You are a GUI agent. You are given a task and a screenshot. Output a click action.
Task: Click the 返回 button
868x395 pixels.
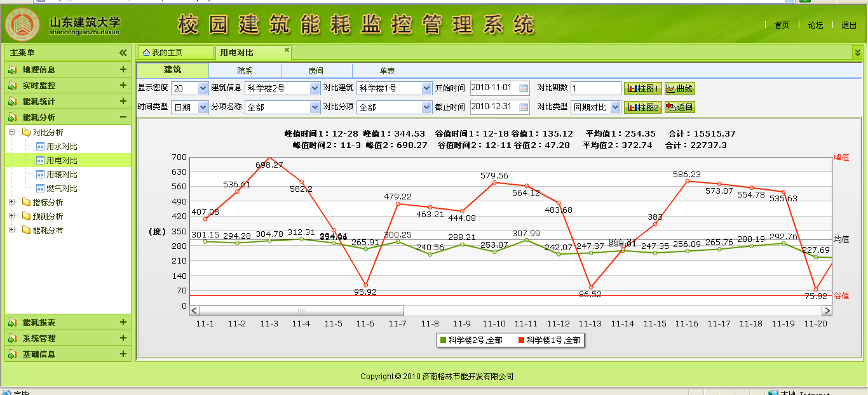click(x=680, y=107)
